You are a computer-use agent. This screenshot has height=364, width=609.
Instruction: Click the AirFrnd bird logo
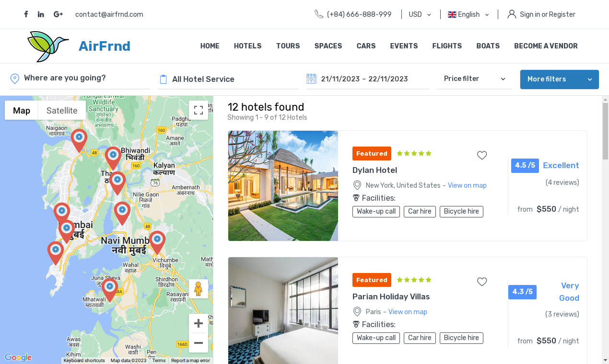tap(47, 46)
